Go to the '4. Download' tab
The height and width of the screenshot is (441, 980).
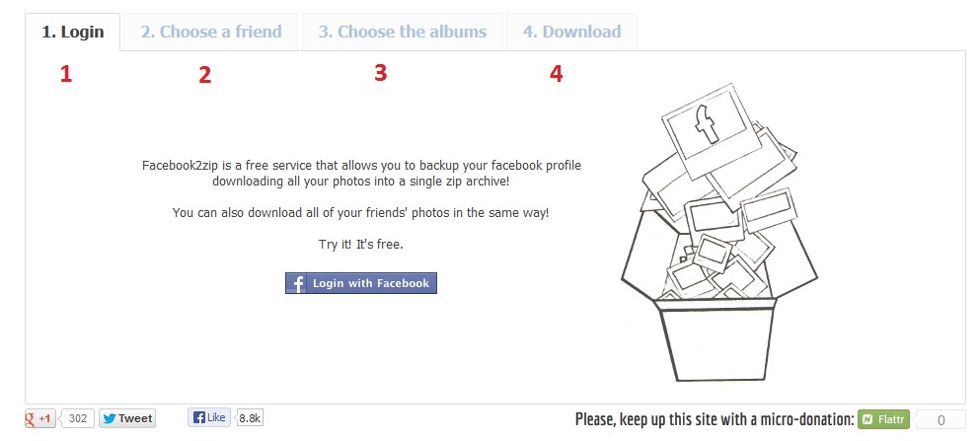[571, 32]
